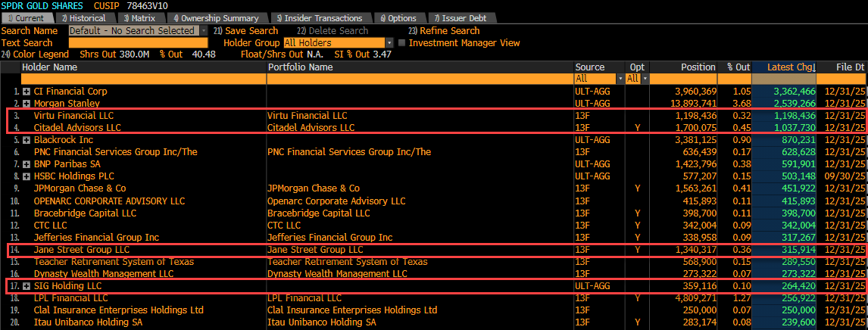Click Blackrock position value 3,381,125
The height and width of the screenshot is (330, 868).
pyautogui.click(x=695, y=140)
